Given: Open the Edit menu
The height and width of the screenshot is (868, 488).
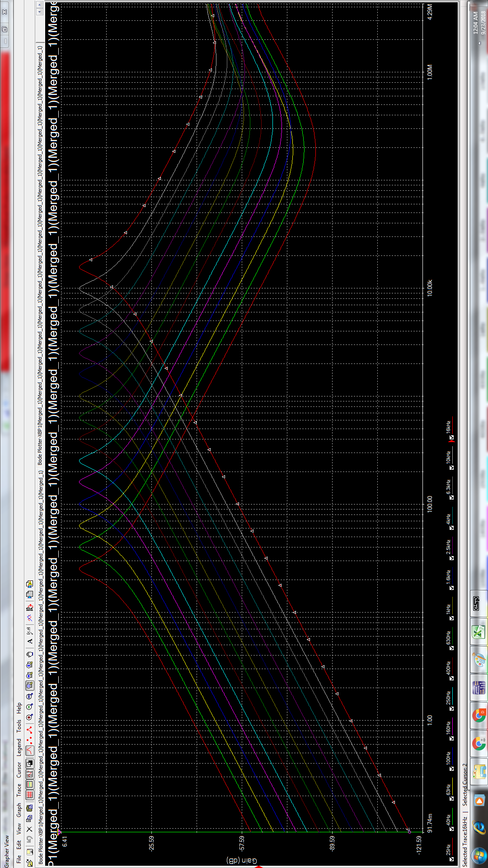Looking at the screenshot, I should coord(19,844).
